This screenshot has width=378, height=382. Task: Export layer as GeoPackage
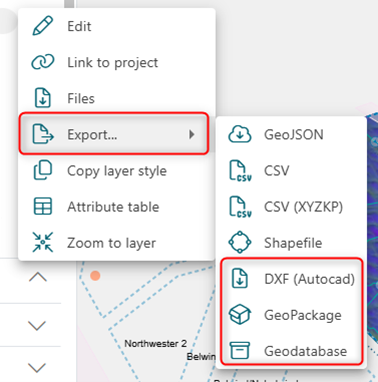click(x=291, y=315)
